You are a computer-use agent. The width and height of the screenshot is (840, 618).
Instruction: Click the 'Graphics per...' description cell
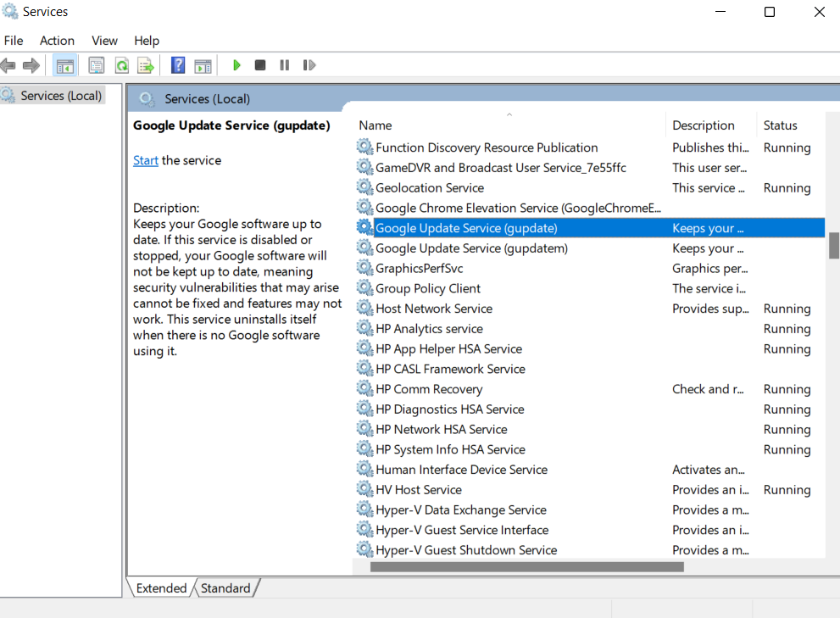pos(709,269)
